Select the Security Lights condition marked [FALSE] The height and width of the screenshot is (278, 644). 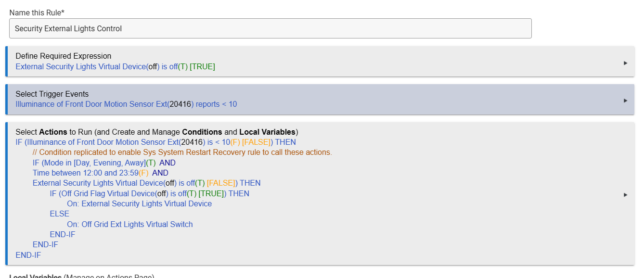coord(146,183)
